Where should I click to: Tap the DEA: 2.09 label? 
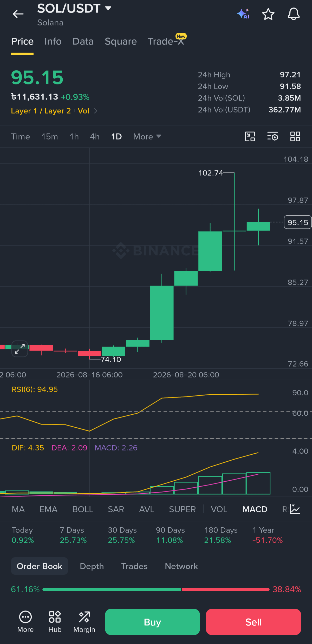(x=69, y=448)
